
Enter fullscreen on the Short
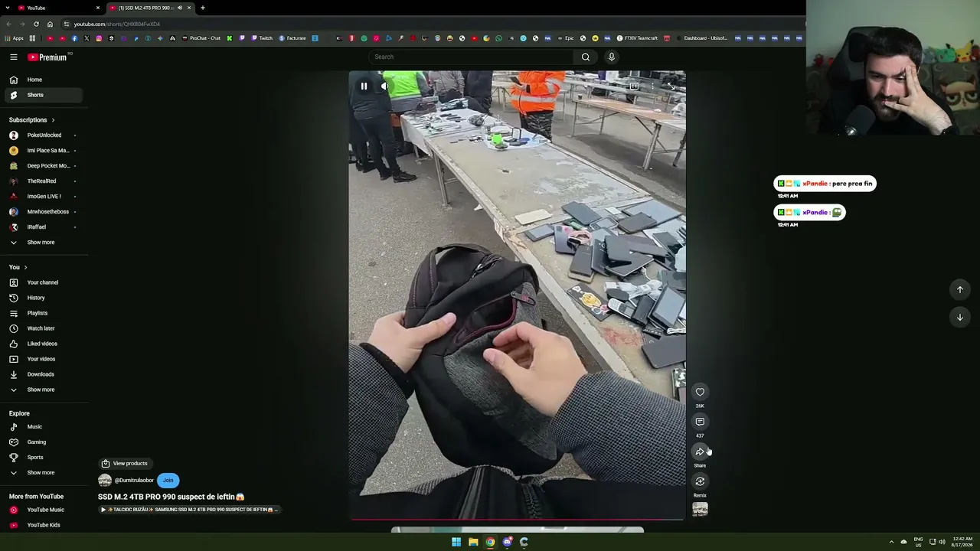(671, 86)
